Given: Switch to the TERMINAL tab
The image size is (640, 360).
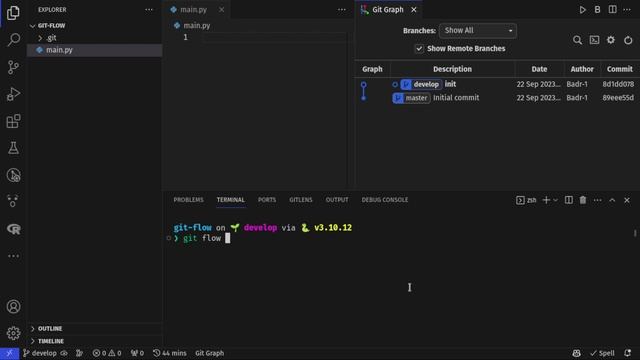Looking at the screenshot, I should [231, 200].
